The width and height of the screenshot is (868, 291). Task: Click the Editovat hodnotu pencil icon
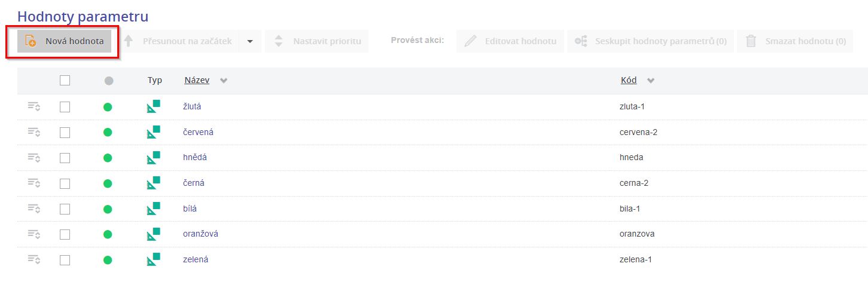[x=470, y=42]
